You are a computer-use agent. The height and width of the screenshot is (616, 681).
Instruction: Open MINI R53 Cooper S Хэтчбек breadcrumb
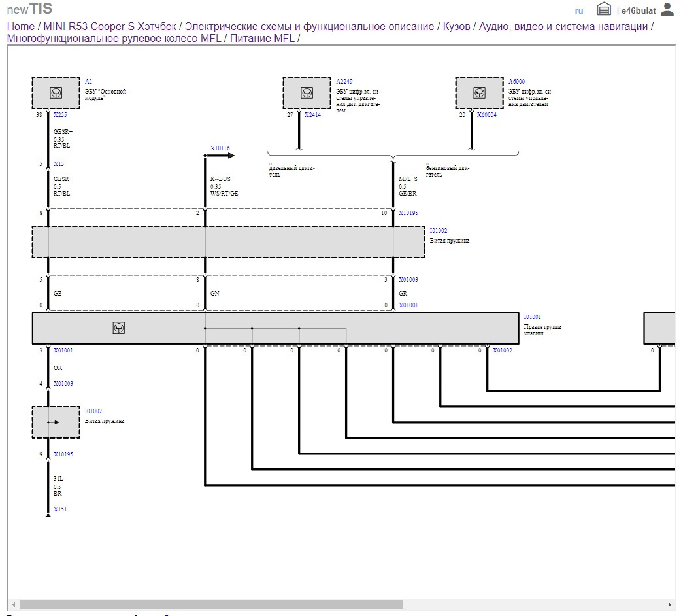(x=110, y=27)
